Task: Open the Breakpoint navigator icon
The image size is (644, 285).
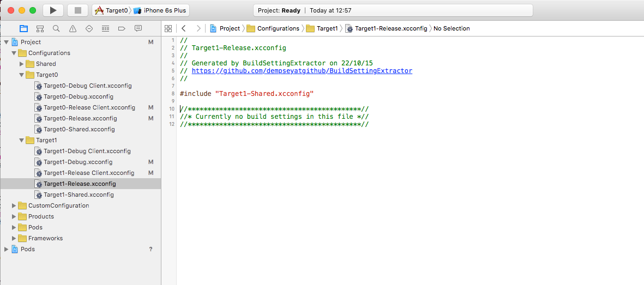Action: point(122,28)
